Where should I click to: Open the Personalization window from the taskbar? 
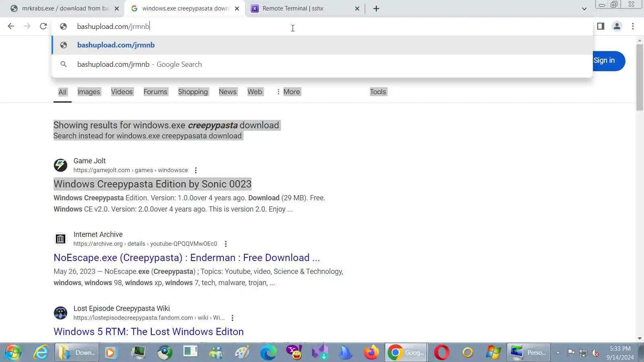[x=528, y=353]
